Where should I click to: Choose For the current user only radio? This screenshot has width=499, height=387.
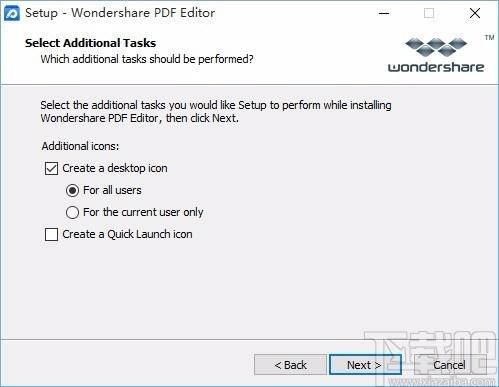[x=72, y=212]
